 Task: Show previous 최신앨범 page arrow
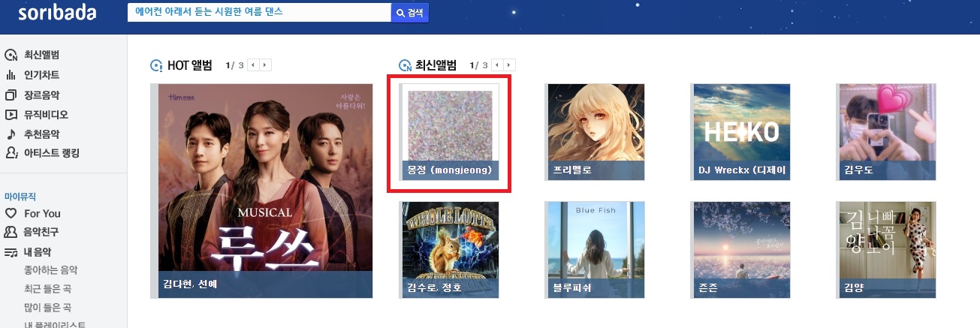point(497,65)
